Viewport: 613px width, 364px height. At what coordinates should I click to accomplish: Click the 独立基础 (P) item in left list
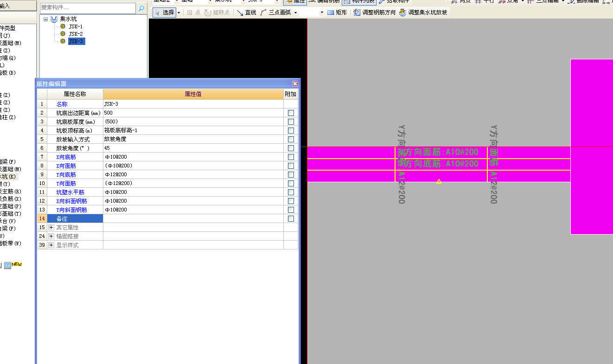click(11, 206)
